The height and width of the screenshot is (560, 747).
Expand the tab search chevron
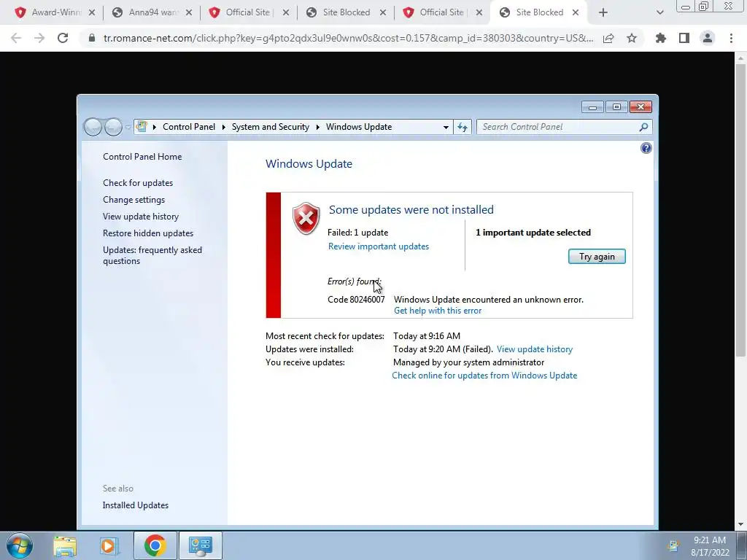click(659, 12)
